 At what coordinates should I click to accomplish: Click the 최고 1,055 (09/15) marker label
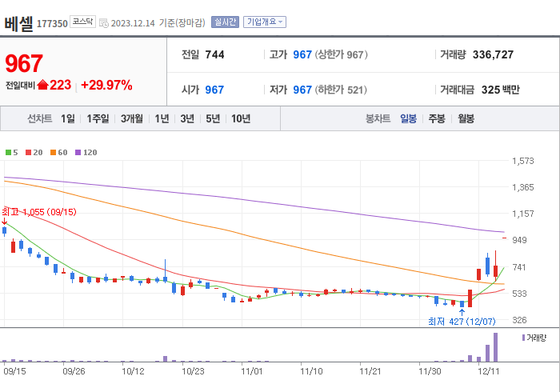click(39, 212)
